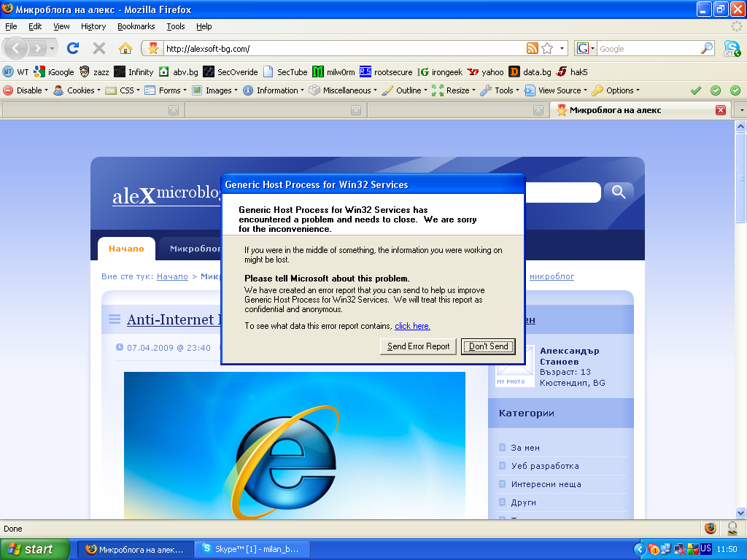Expand the CSS developer toolbar menu
747x560 pixels.
(123, 90)
